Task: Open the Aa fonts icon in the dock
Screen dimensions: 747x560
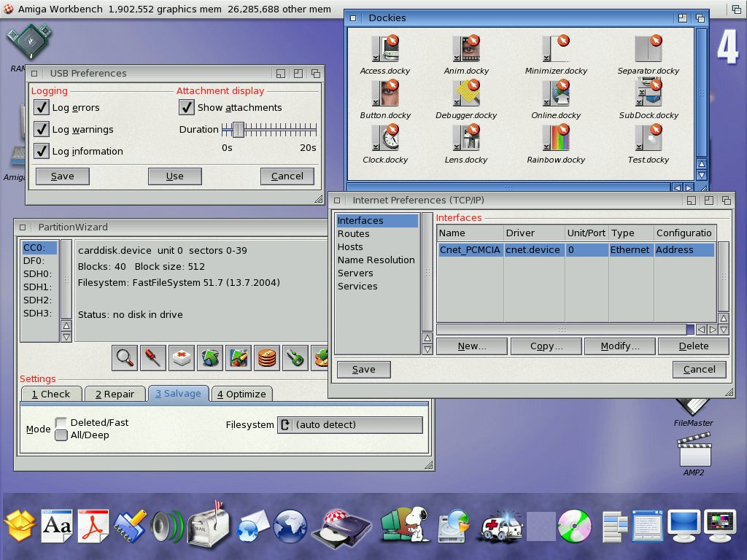Action: [x=57, y=526]
